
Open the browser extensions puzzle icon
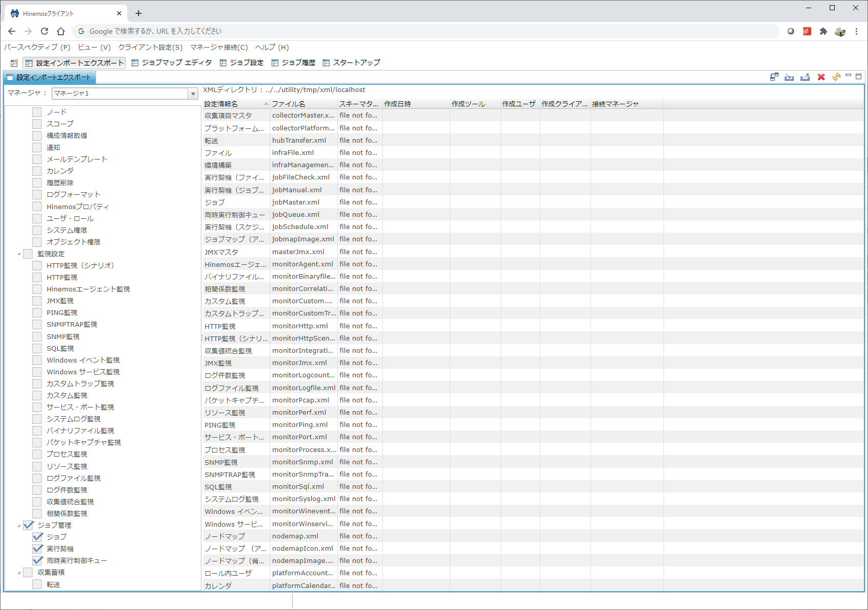point(823,31)
